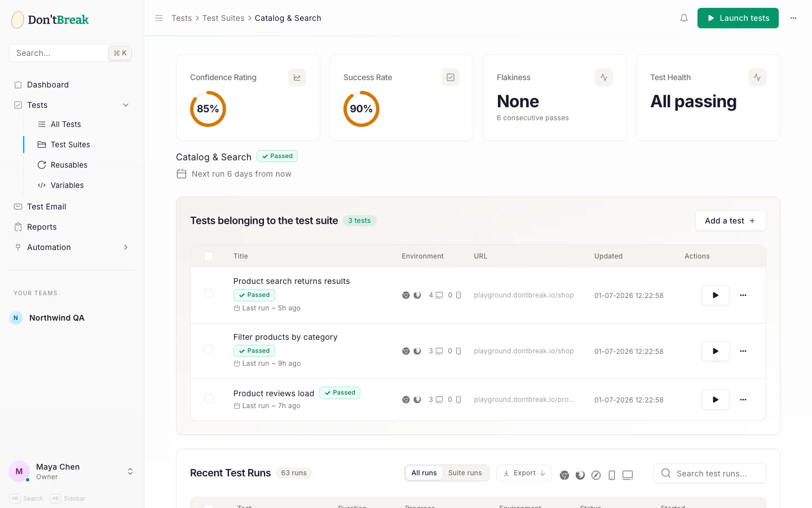Viewport: 812px width, 508px height.
Task: Click the 90% Success Rate ring
Action: (x=361, y=109)
